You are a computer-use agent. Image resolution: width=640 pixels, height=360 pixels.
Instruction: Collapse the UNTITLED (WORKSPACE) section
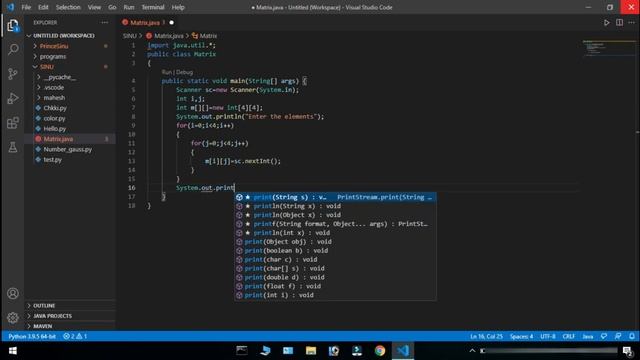pyautogui.click(x=63, y=36)
